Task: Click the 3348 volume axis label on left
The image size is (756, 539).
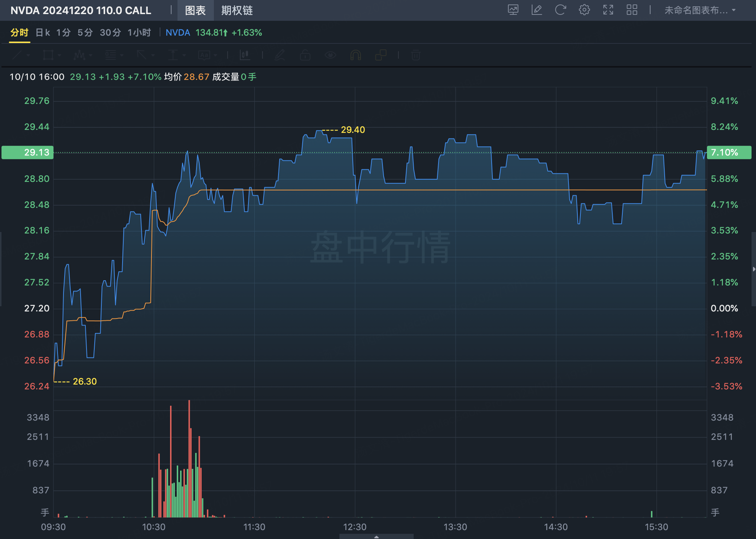Action: pos(38,417)
